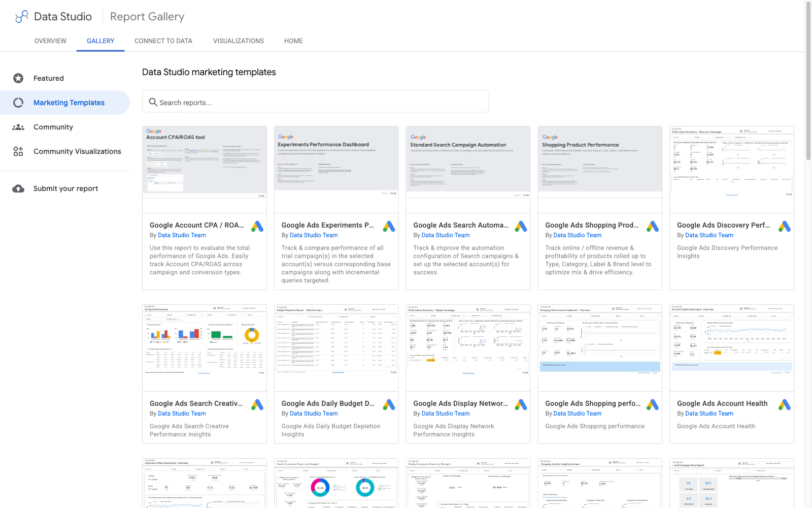
Task: Select the Gallery tab
Action: pos(100,41)
